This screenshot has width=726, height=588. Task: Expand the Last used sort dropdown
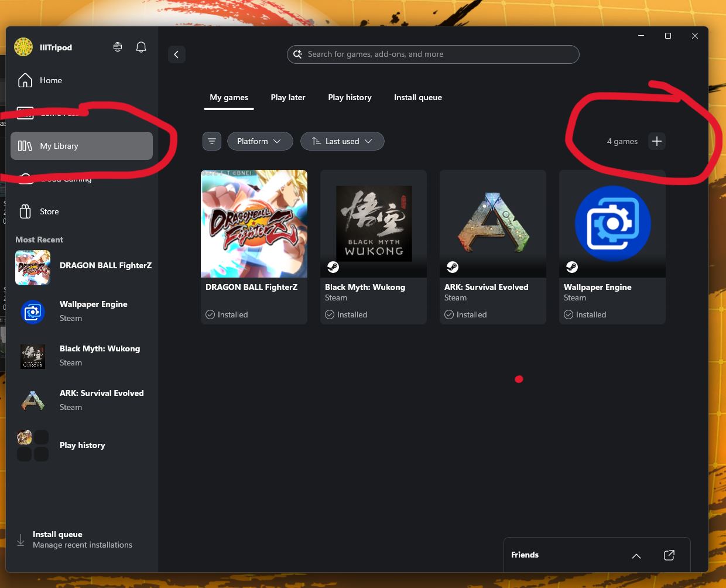[x=343, y=141]
